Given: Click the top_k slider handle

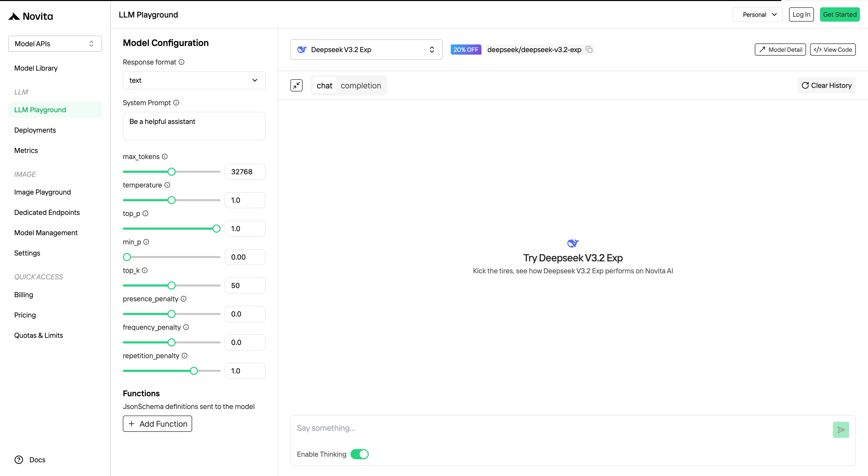Looking at the screenshot, I should pos(172,285).
